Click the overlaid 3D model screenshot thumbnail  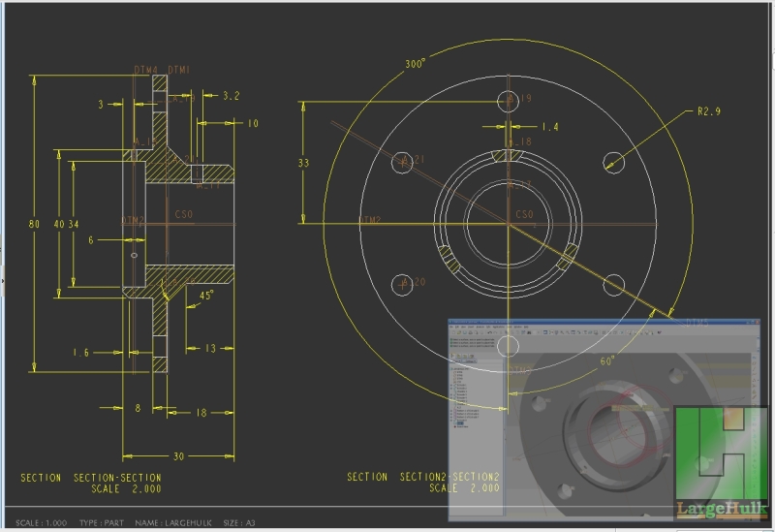pyautogui.click(x=560, y=407)
